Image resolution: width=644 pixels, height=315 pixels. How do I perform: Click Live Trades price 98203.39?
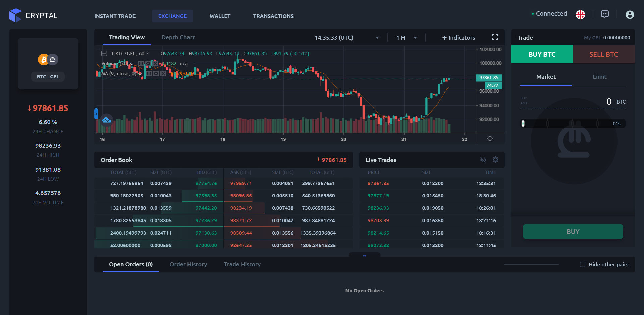(378, 220)
